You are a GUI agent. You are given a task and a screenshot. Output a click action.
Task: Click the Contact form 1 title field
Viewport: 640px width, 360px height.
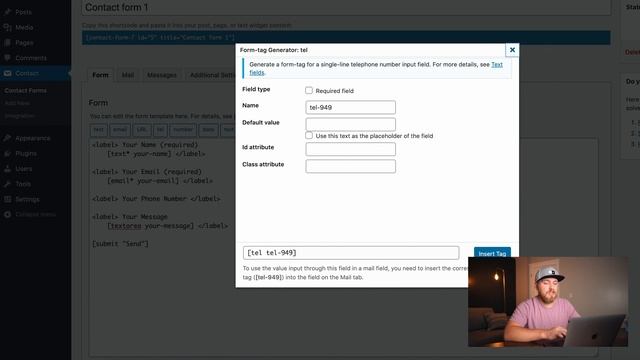[346, 7]
